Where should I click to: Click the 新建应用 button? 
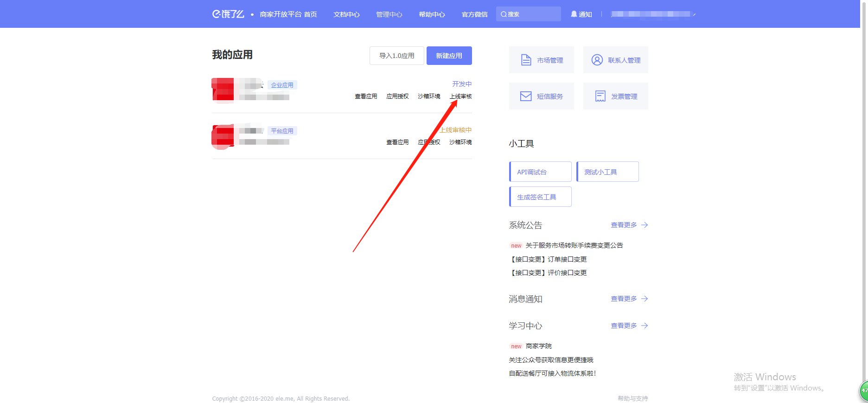pos(449,56)
